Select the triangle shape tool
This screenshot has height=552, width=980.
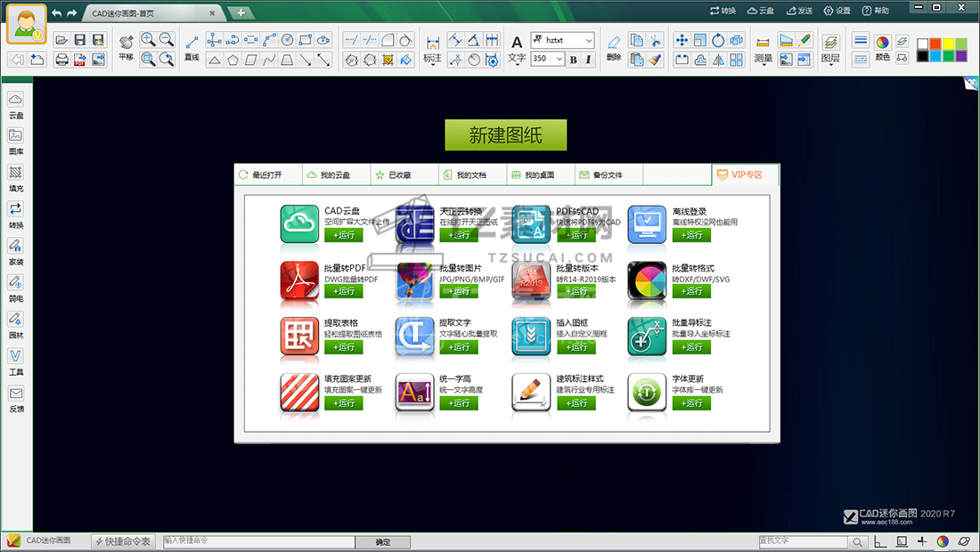tap(215, 60)
